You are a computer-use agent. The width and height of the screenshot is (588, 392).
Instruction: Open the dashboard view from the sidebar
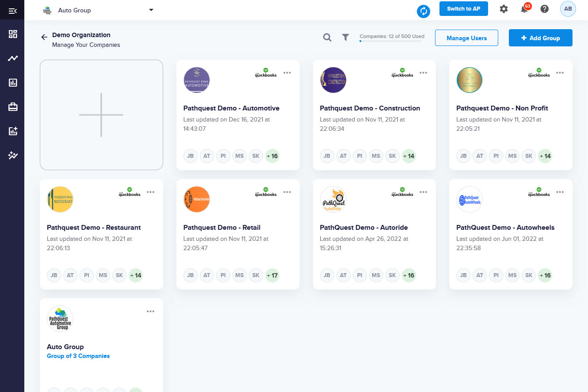coord(13,34)
